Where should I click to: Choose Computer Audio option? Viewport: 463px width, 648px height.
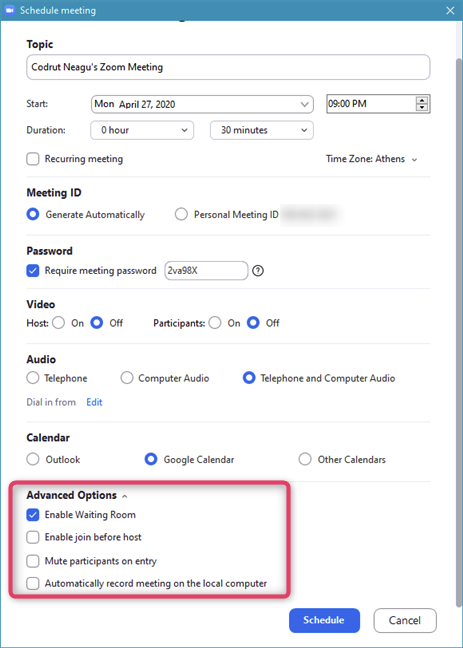click(x=126, y=378)
